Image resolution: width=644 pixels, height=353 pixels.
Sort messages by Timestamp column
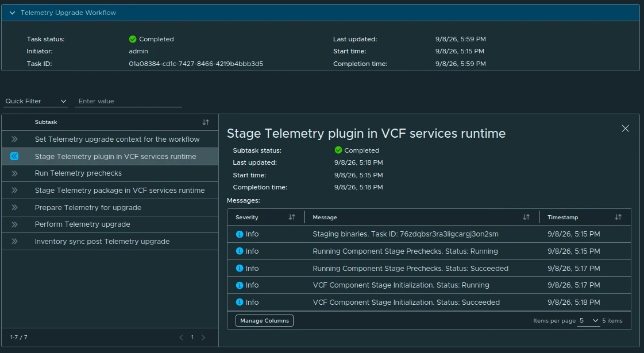(x=618, y=217)
